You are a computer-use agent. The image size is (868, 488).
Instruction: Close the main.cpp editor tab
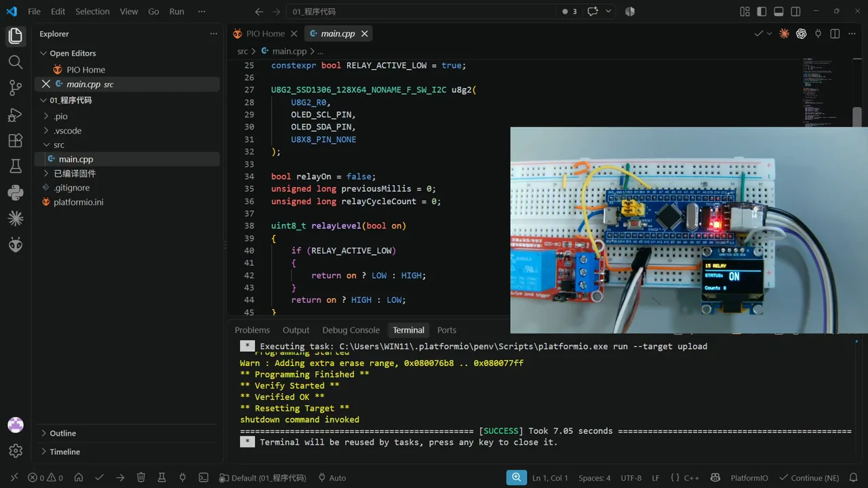click(x=364, y=34)
